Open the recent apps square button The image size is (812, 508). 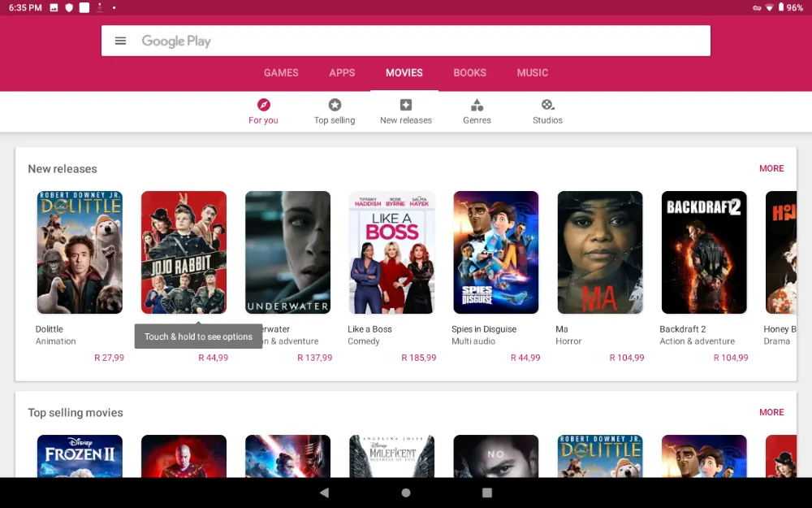(x=486, y=492)
